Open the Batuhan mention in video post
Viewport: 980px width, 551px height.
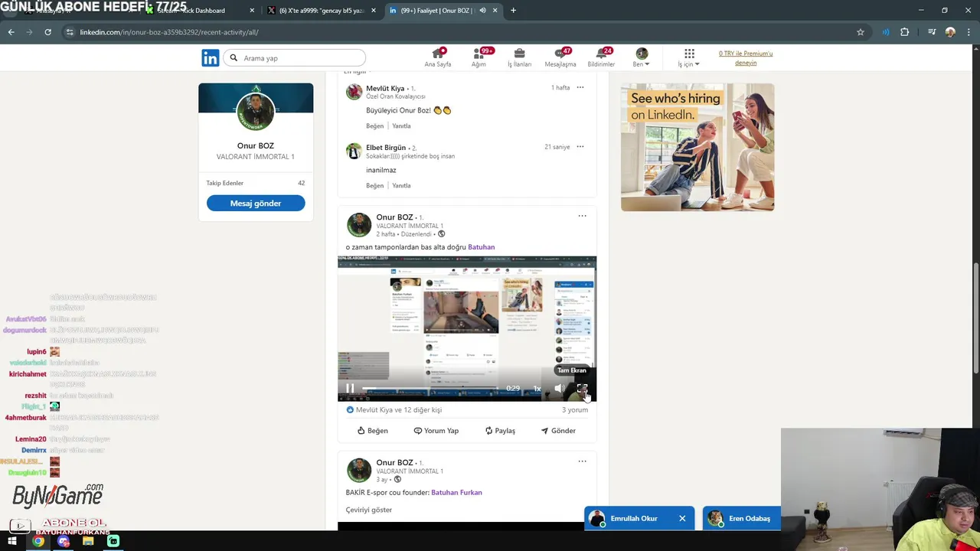[482, 247]
